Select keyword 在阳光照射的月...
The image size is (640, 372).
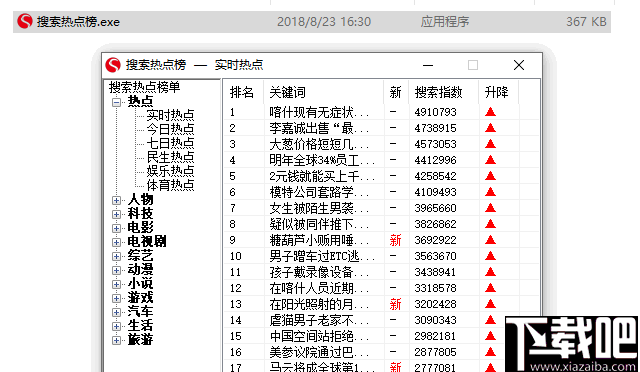(x=319, y=304)
